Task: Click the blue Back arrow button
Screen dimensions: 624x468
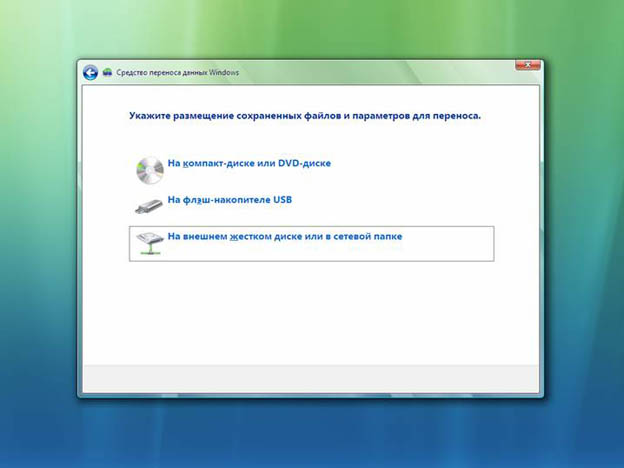Action: pyautogui.click(x=90, y=72)
